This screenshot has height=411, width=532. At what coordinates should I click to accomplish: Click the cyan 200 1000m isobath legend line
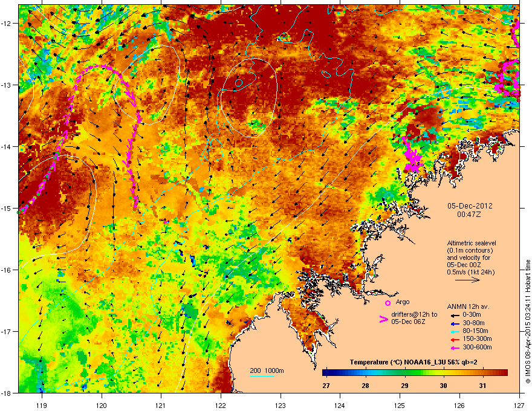pyautogui.click(x=262, y=376)
